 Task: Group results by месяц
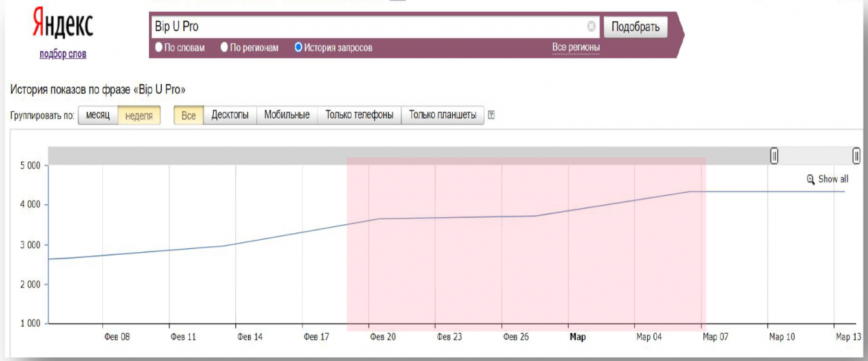[98, 115]
